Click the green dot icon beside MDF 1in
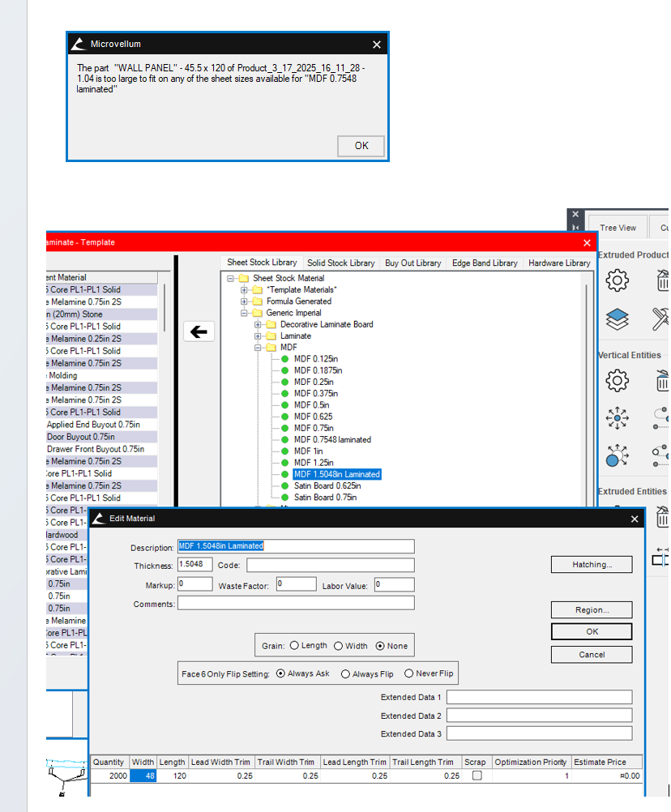This screenshot has height=812, width=671. (284, 451)
